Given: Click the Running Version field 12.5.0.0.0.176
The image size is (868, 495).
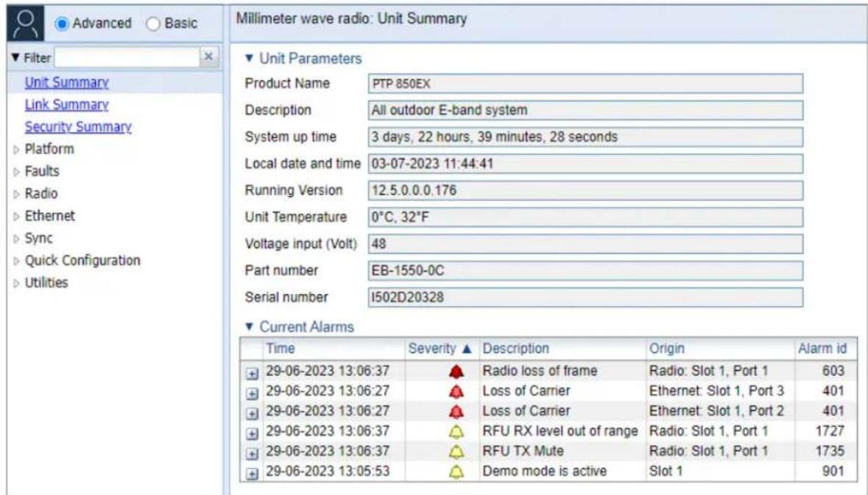Looking at the screenshot, I should coord(586,190).
